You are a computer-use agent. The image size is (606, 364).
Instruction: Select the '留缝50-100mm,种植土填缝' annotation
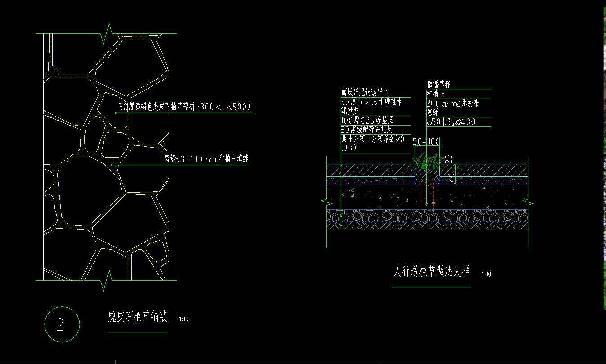(207, 159)
